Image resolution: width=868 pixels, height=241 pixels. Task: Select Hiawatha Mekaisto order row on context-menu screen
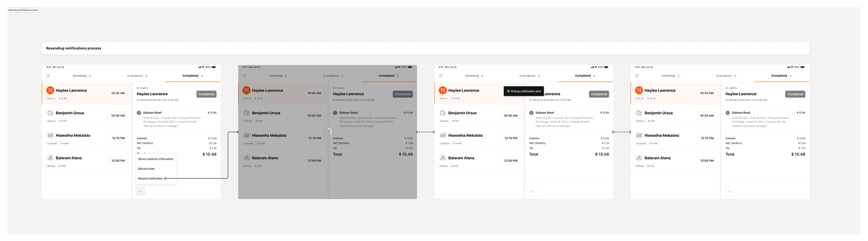(x=86, y=138)
